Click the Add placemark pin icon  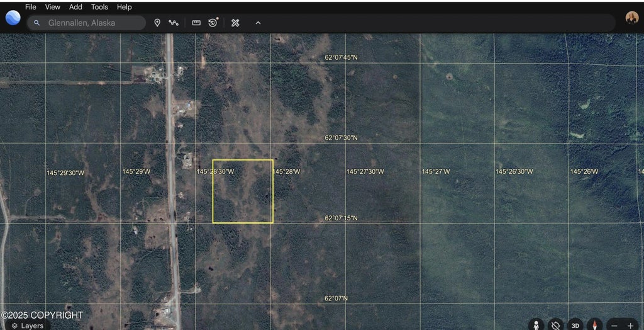pos(157,23)
